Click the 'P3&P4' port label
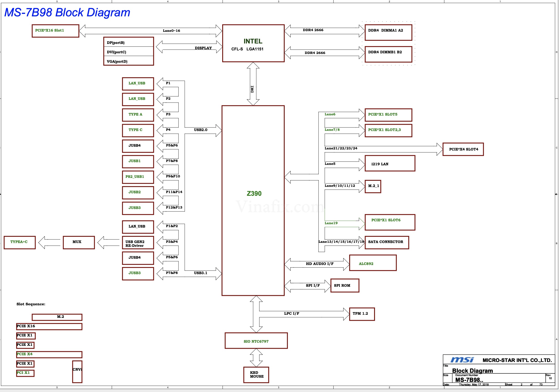 pyautogui.click(x=172, y=241)
